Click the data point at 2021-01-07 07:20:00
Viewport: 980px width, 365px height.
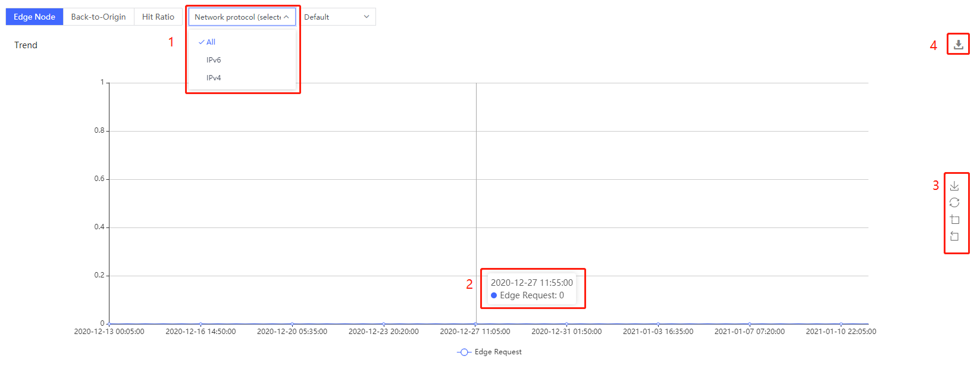(x=750, y=324)
